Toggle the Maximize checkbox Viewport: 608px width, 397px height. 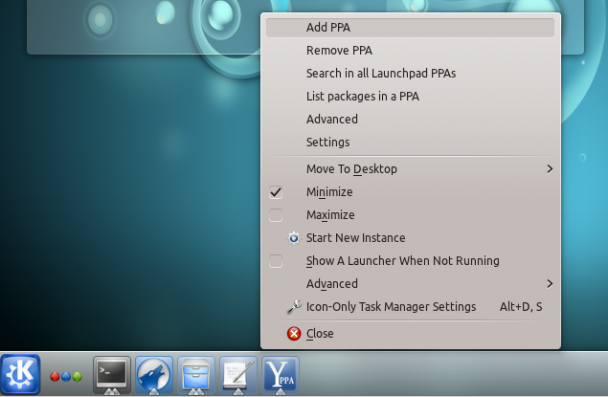276,215
